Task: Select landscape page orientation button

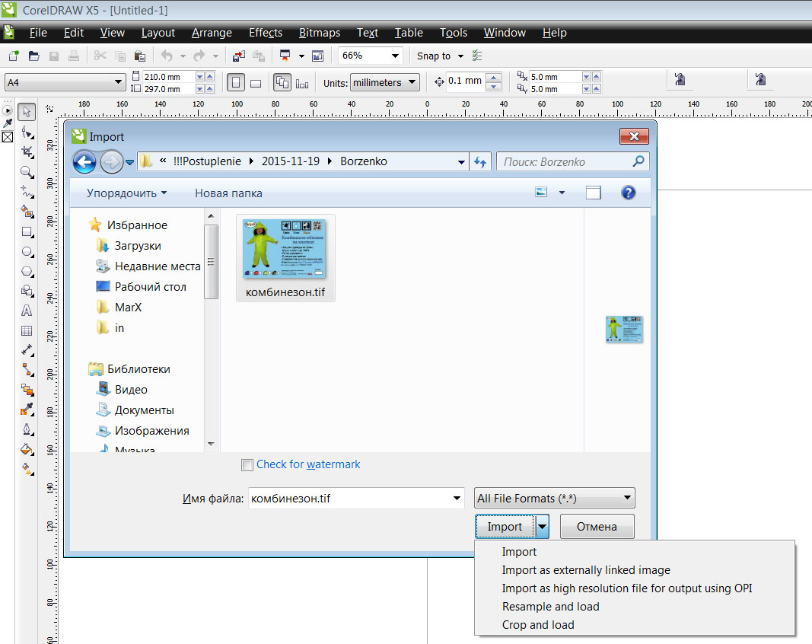Action: click(256, 83)
